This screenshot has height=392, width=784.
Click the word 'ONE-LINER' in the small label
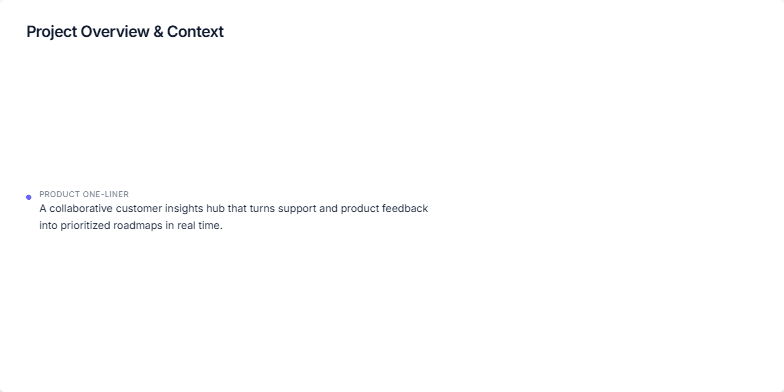106,194
